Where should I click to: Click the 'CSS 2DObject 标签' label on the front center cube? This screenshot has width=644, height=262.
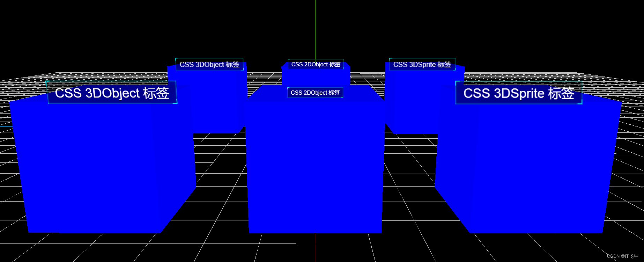click(315, 93)
